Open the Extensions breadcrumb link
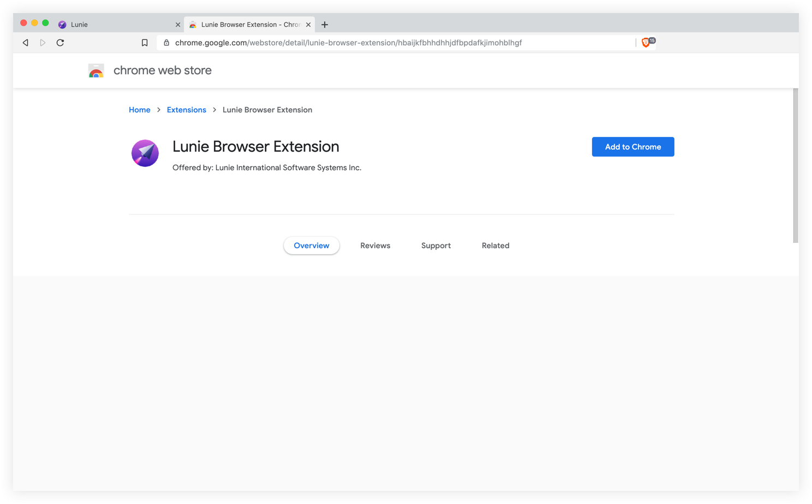 187,110
